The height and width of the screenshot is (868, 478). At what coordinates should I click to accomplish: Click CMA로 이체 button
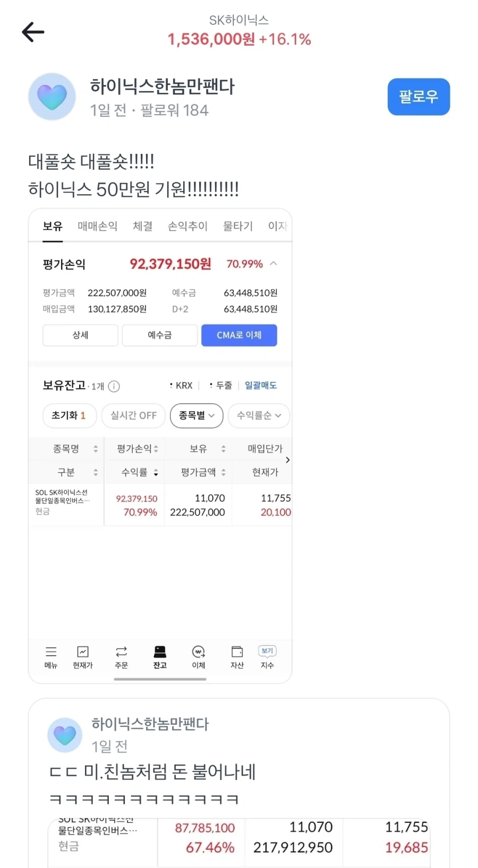point(239,335)
